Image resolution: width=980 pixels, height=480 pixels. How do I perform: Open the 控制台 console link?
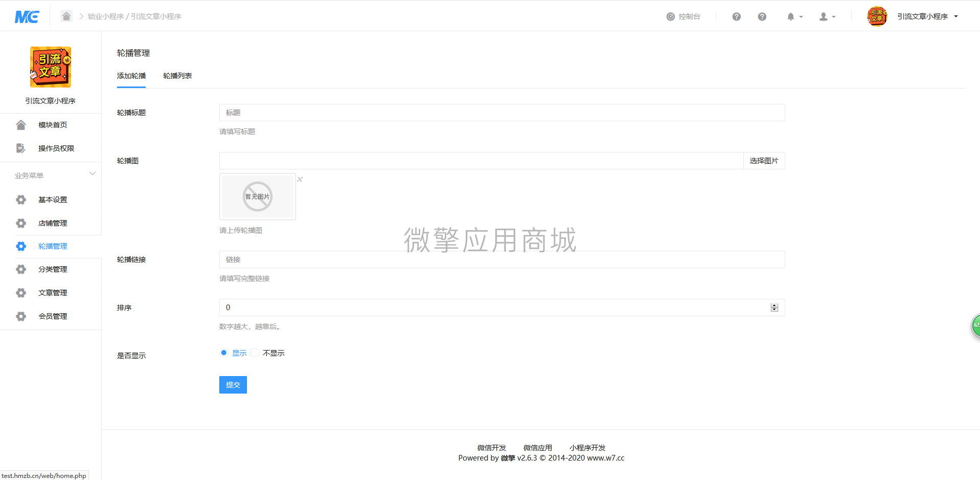tap(683, 16)
